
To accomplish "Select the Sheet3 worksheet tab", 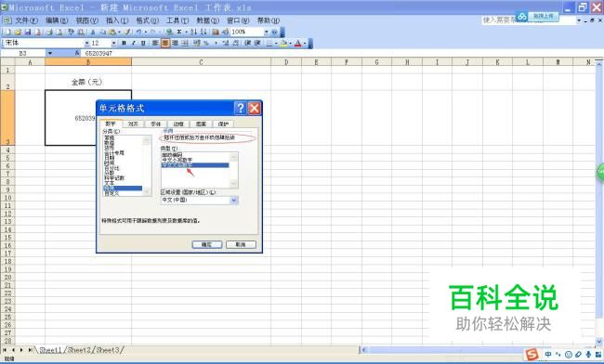I will pyautogui.click(x=108, y=350).
